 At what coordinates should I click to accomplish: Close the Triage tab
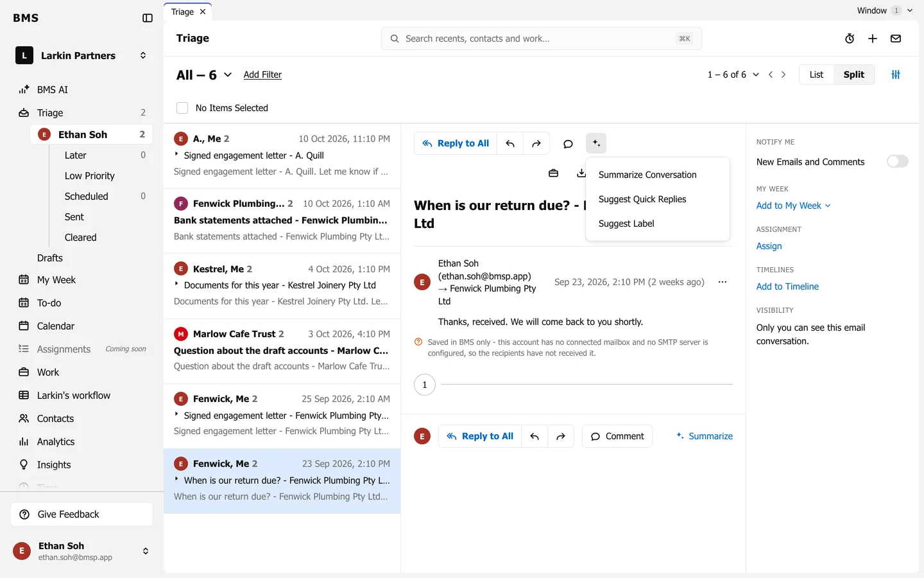coord(203,12)
